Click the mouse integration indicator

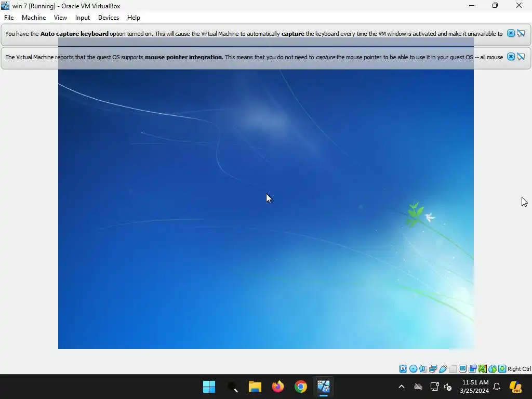(493, 368)
